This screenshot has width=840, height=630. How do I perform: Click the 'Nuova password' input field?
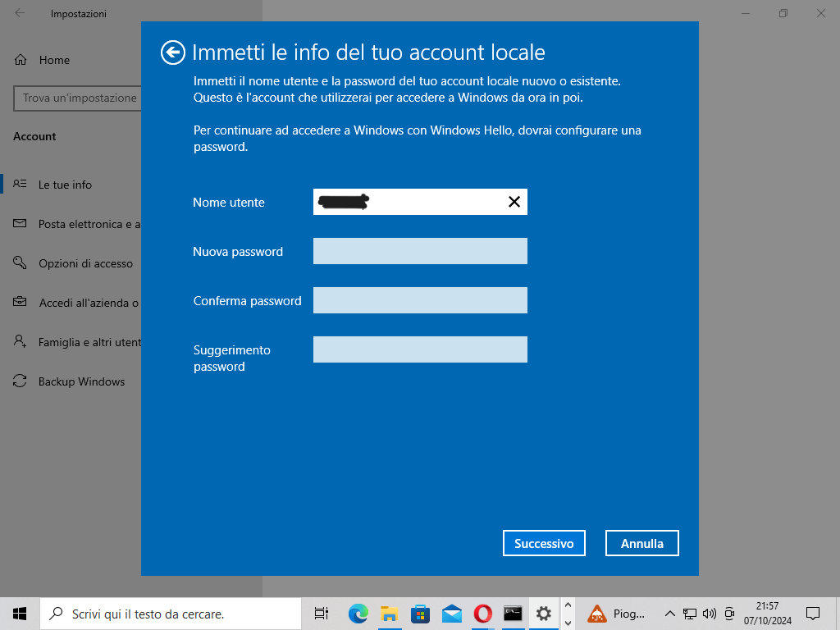420,251
